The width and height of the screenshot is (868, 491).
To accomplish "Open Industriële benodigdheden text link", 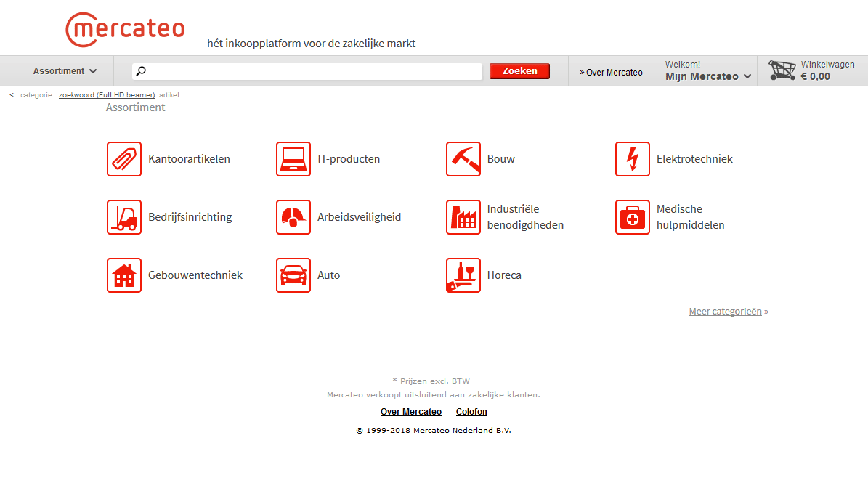I will (525, 217).
